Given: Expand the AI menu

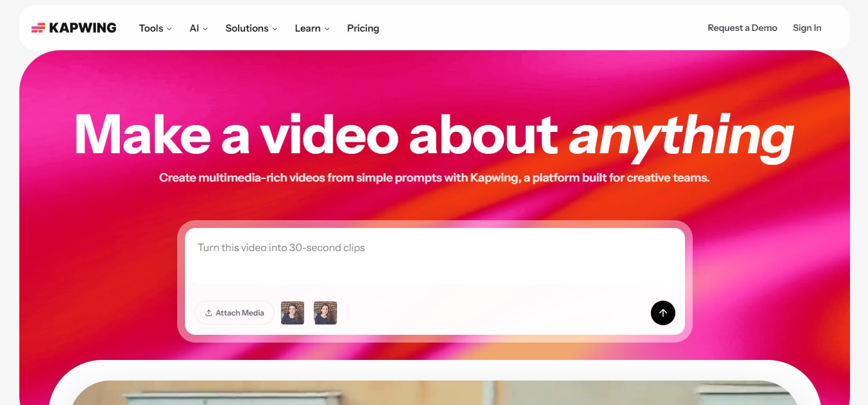Looking at the screenshot, I should [x=198, y=28].
